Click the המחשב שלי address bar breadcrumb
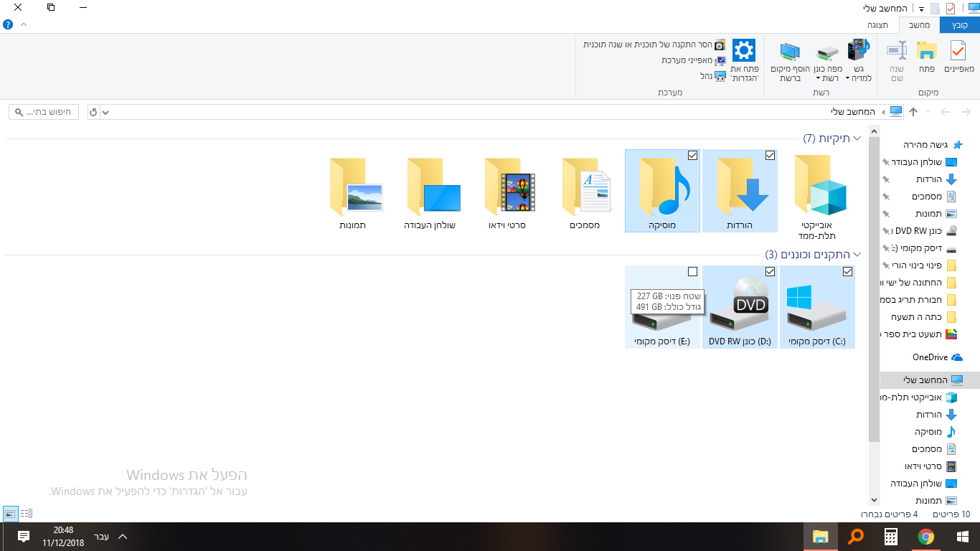This screenshot has height=551, width=980. click(x=854, y=112)
